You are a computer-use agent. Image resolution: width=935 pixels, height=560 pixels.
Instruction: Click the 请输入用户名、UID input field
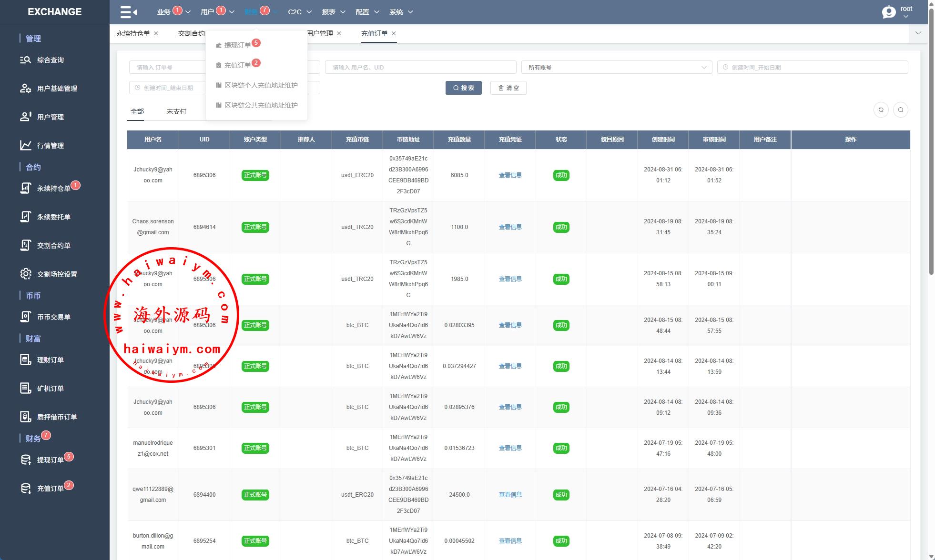pos(420,68)
